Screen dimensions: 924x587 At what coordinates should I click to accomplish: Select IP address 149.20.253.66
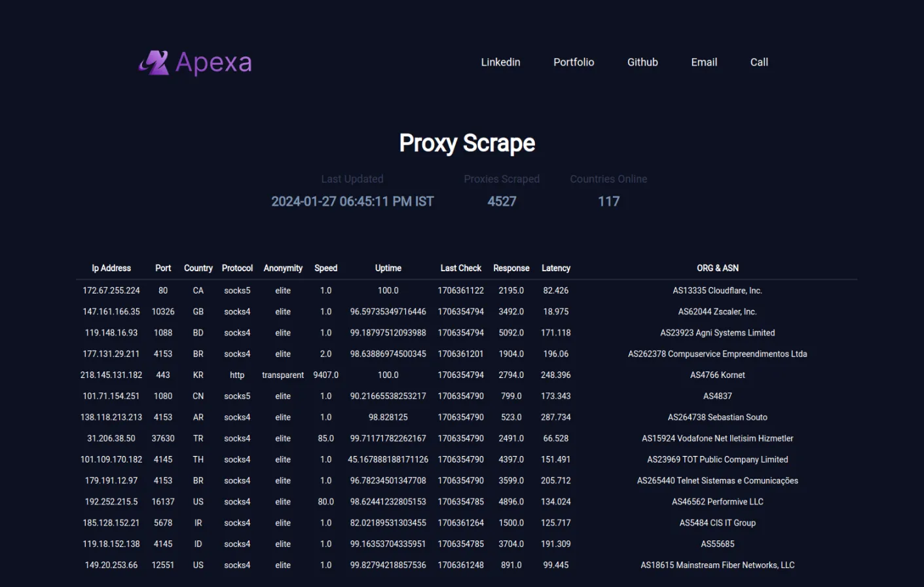[111, 565]
